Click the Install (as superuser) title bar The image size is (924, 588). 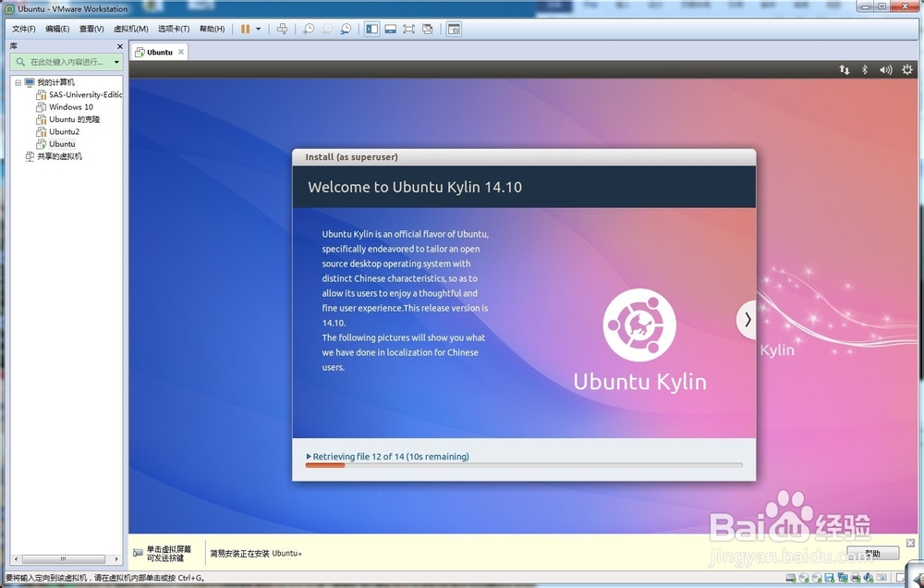click(524, 157)
